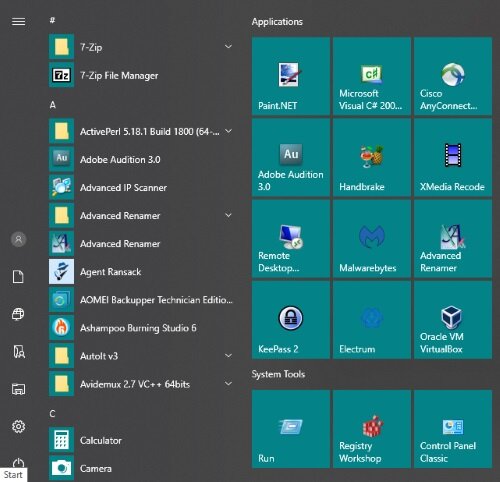
Task: Click the letter A section header
Action: click(53, 105)
